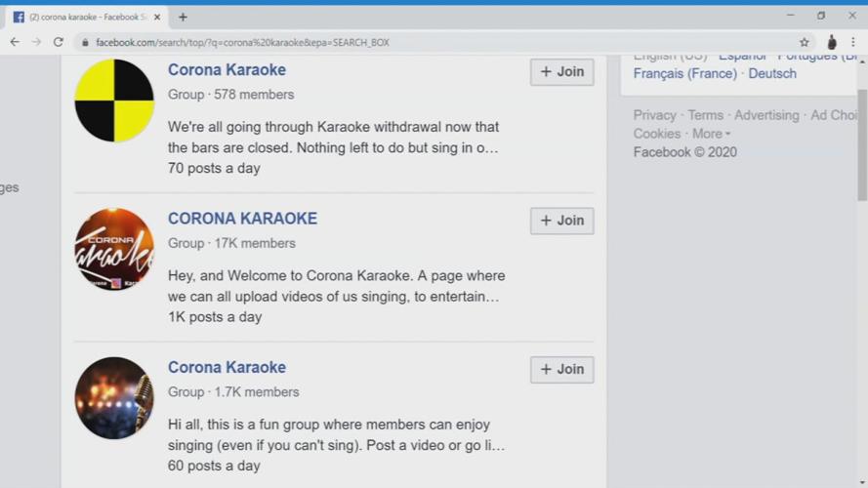Click the microphone group avatar
The height and width of the screenshot is (488, 868).
(x=114, y=398)
